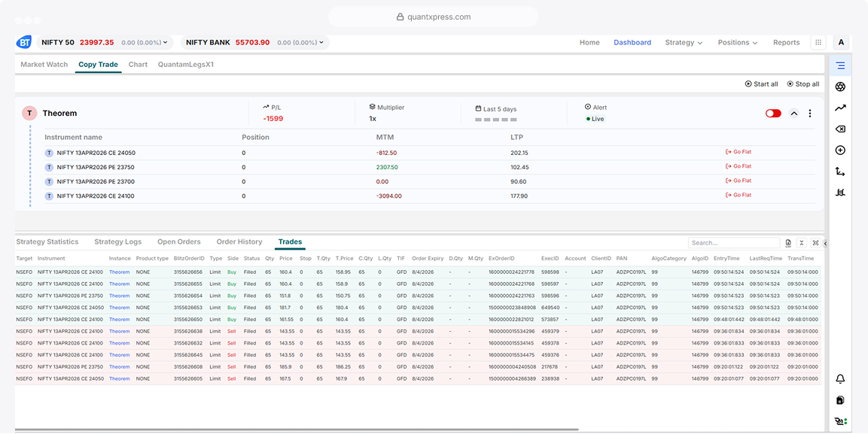Click the Live alert status
This screenshot has width=868, height=434.
(x=595, y=119)
